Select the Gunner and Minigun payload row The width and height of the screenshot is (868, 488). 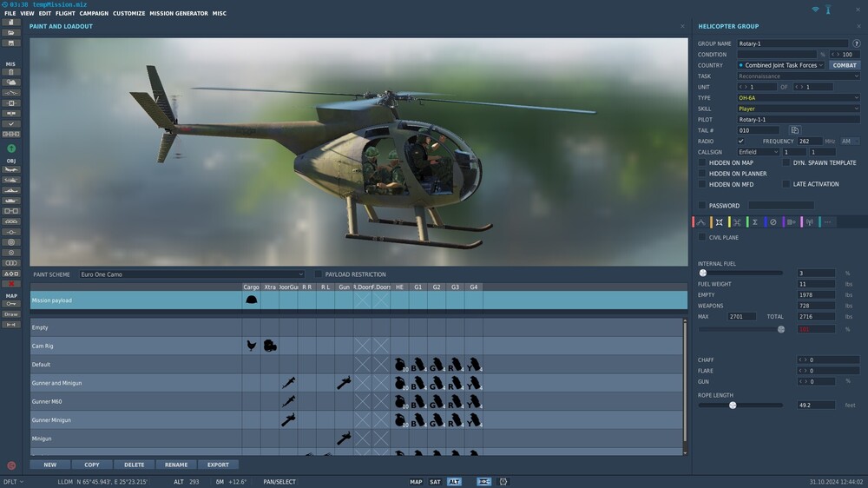coord(357,383)
